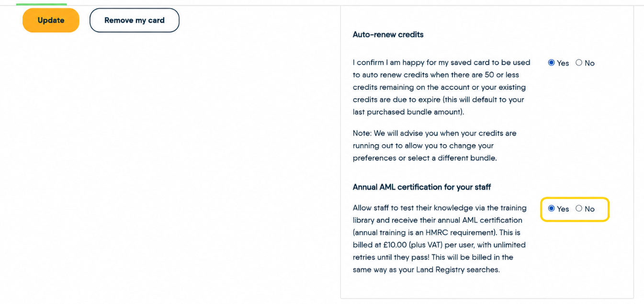
Task: Enable annual AML certification with Yes radio
Action: 551,208
